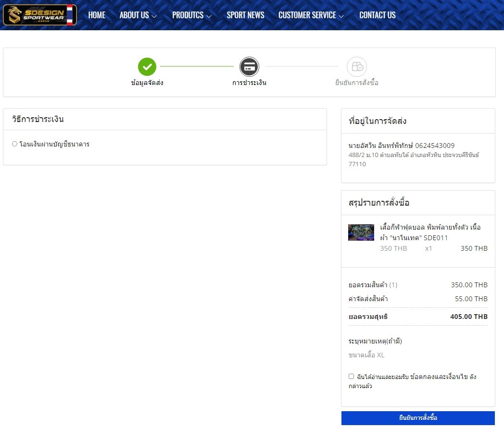Click the credit card payment step icon
The height and width of the screenshot is (428, 504).
pos(249,67)
